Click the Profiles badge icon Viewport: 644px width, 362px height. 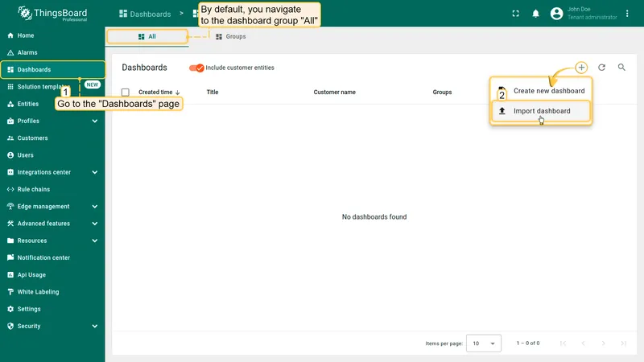[10, 121]
